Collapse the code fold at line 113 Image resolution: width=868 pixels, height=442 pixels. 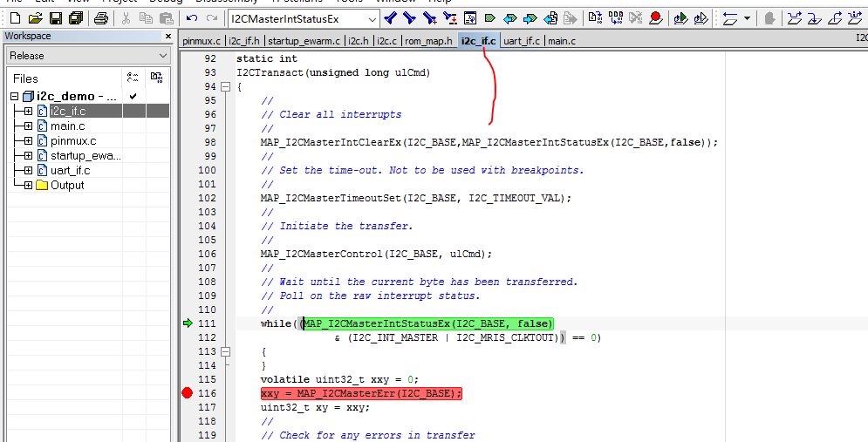pos(225,351)
